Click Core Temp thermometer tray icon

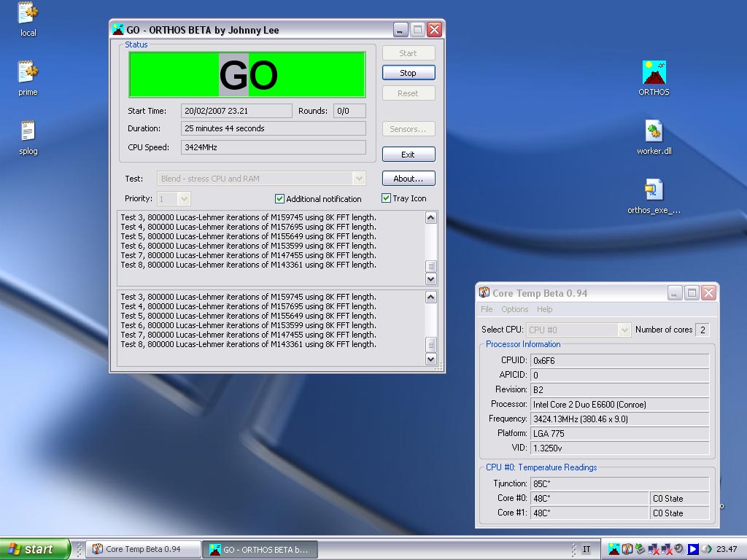[627, 549]
